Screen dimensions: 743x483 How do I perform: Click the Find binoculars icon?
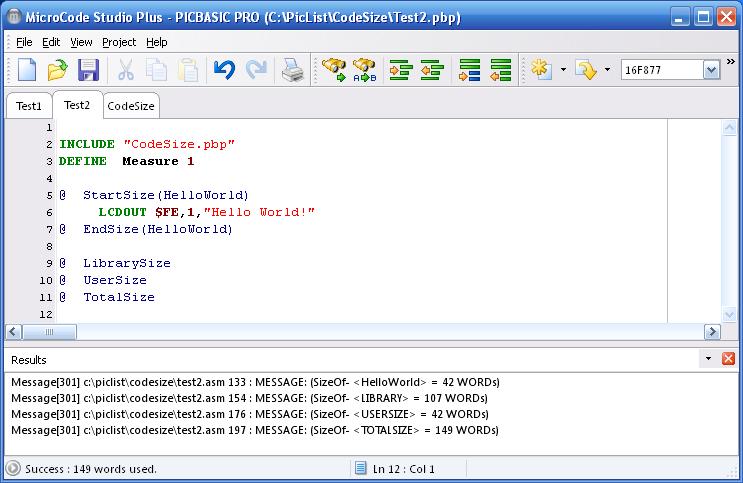coord(333,70)
